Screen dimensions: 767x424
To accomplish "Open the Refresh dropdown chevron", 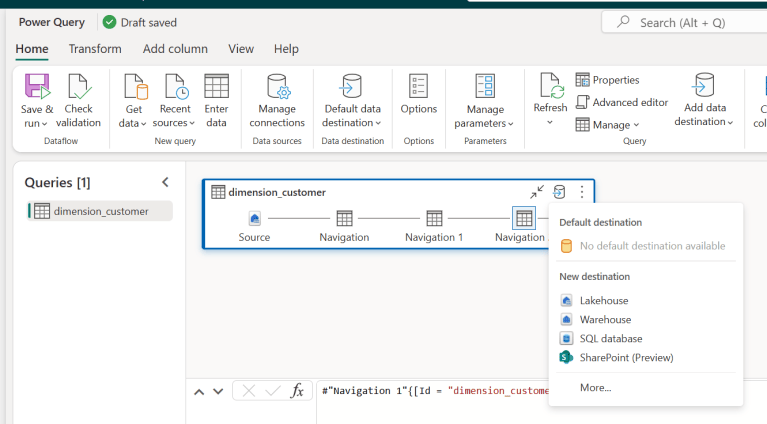I will [550, 122].
